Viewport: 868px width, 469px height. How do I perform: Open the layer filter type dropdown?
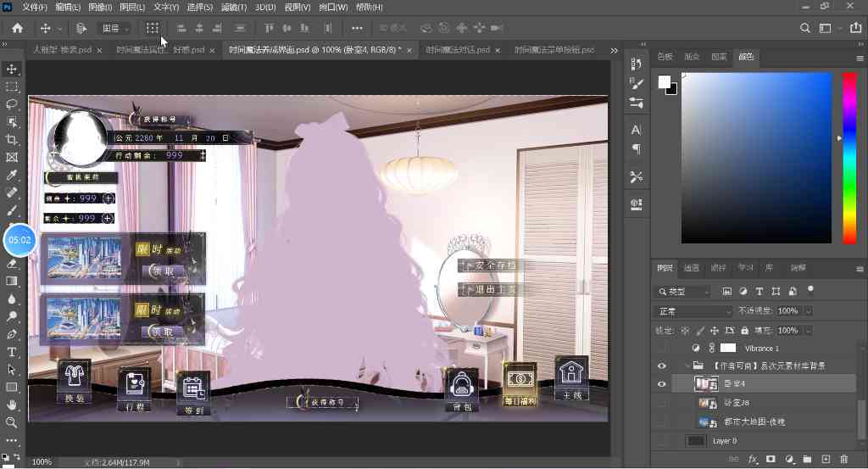pyautogui.click(x=684, y=291)
